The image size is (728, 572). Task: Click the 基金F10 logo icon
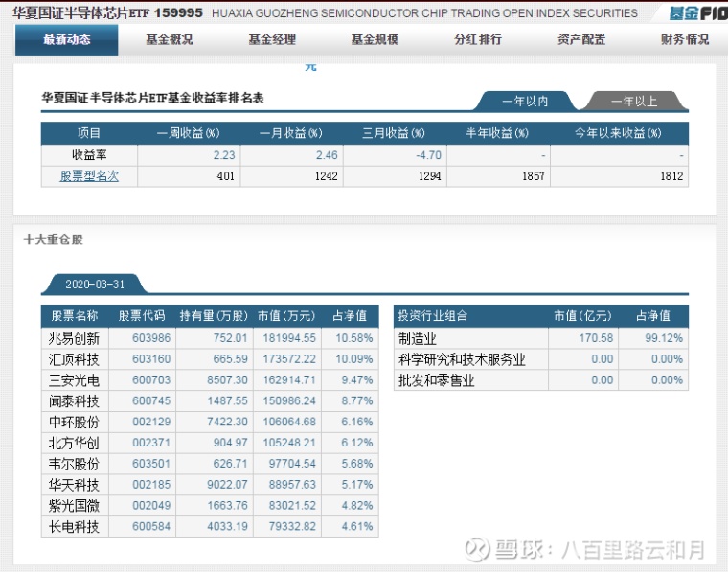point(698,12)
